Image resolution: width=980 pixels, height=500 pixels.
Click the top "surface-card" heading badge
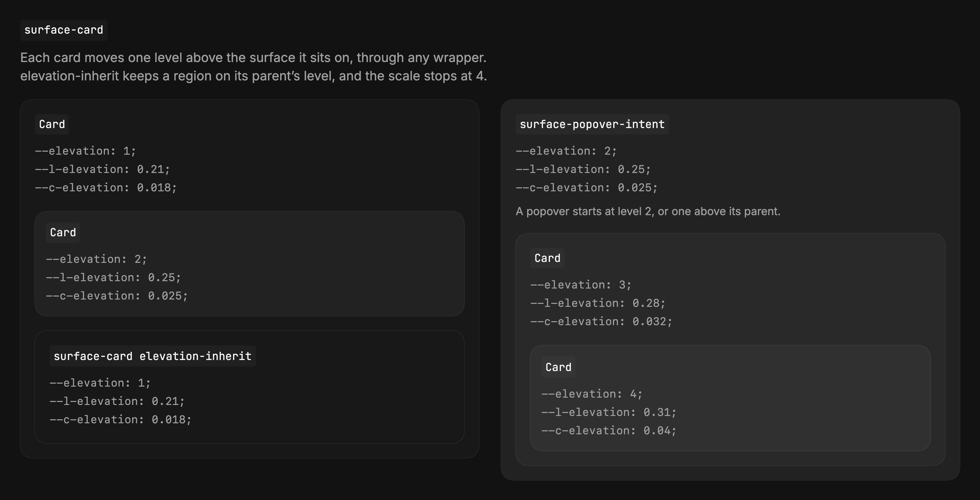[64, 30]
